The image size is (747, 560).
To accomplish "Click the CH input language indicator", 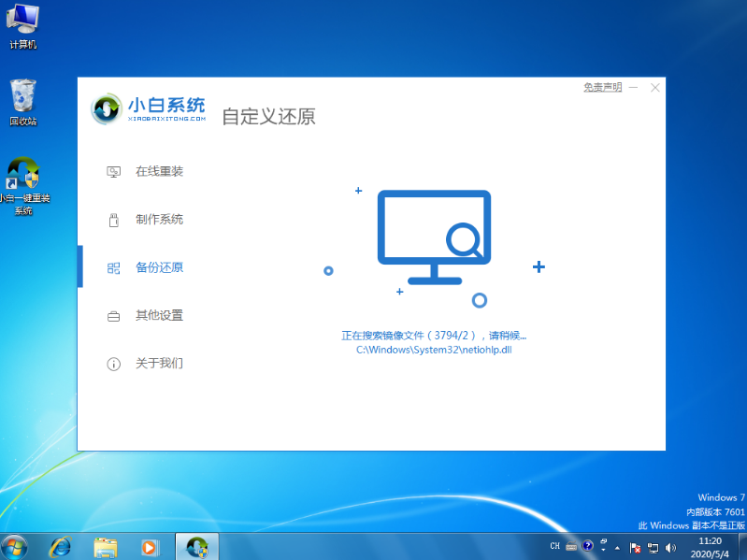I will coord(554,546).
